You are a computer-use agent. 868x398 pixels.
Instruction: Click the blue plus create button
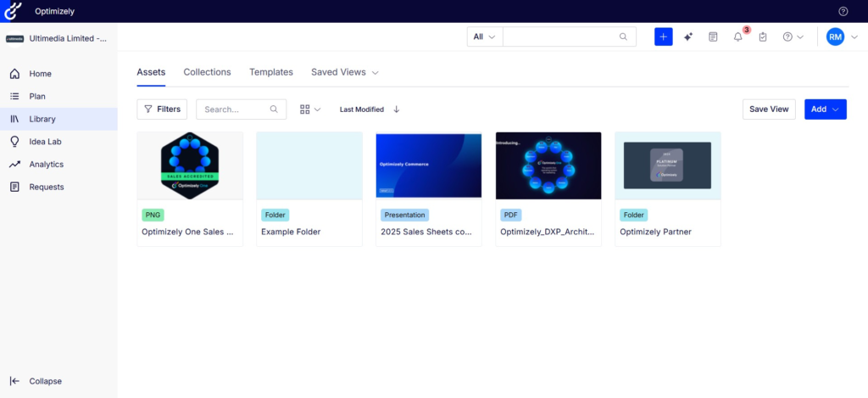tap(663, 36)
